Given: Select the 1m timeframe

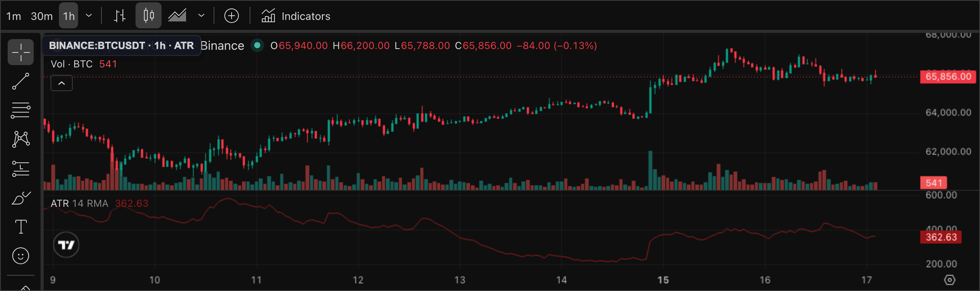Looking at the screenshot, I should pos(14,16).
